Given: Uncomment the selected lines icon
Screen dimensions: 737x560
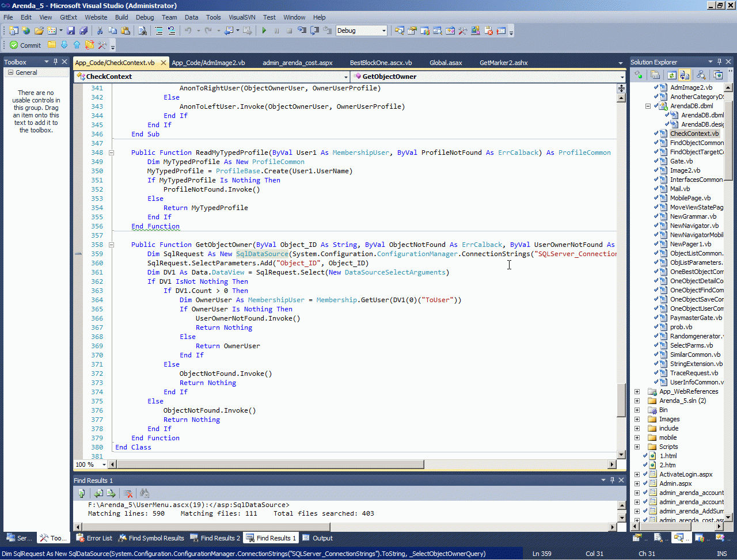Looking at the screenshot, I should point(172,31).
